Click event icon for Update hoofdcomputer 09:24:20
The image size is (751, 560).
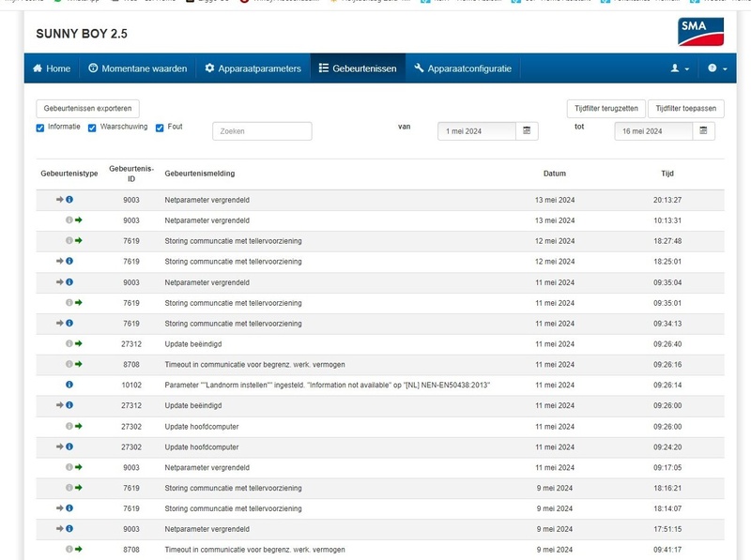pyautogui.click(x=65, y=447)
